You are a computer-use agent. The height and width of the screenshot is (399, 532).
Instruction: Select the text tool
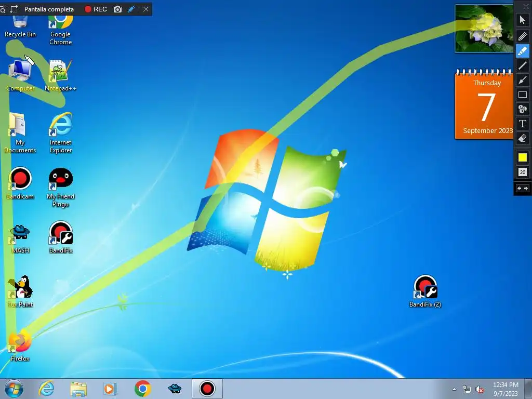[x=523, y=124]
